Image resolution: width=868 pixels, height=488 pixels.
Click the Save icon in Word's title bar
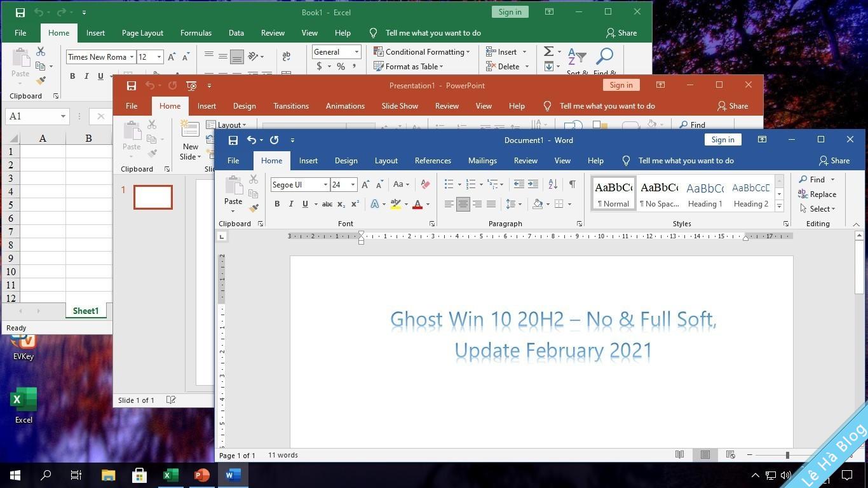pos(233,140)
